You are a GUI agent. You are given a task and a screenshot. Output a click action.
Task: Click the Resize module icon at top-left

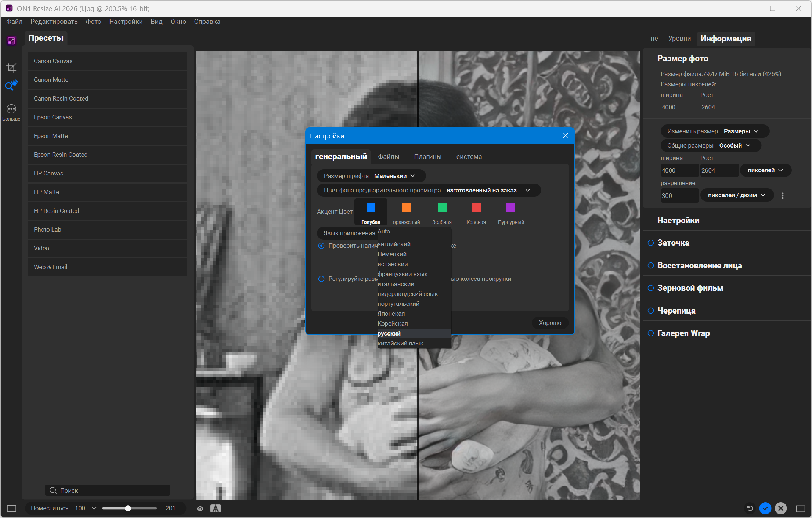(x=11, y=41)
